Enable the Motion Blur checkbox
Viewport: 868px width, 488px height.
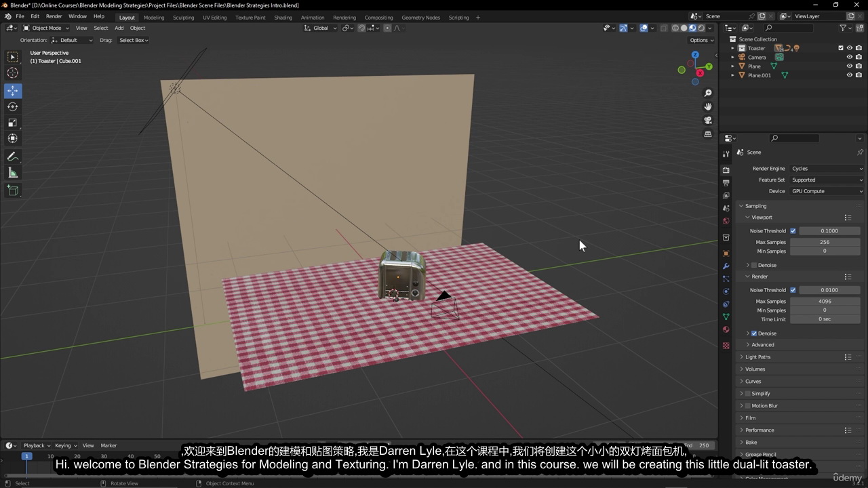748,406
